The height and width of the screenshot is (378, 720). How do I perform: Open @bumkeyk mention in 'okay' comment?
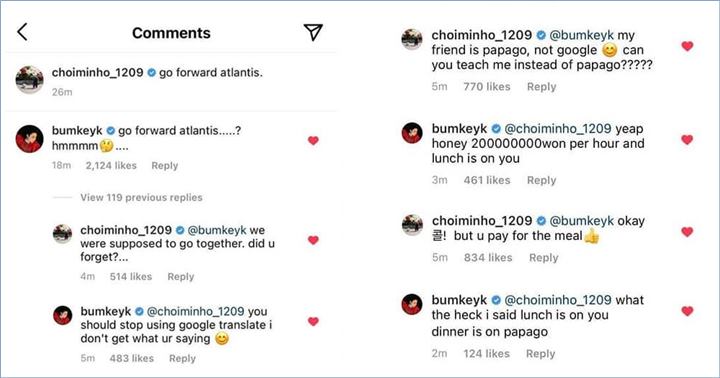coord(581,221)
